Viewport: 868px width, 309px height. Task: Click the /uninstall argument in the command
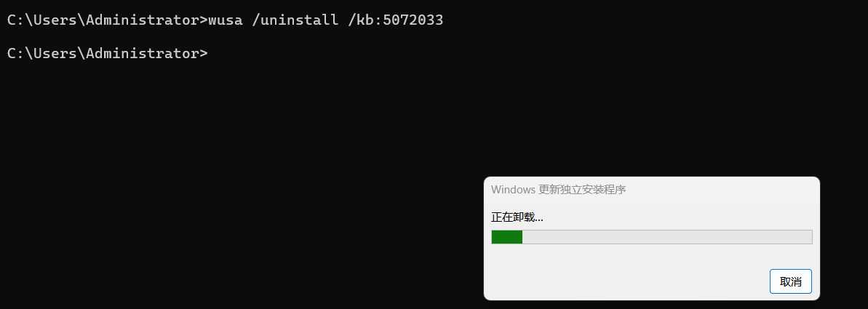(x=295, y=20)
